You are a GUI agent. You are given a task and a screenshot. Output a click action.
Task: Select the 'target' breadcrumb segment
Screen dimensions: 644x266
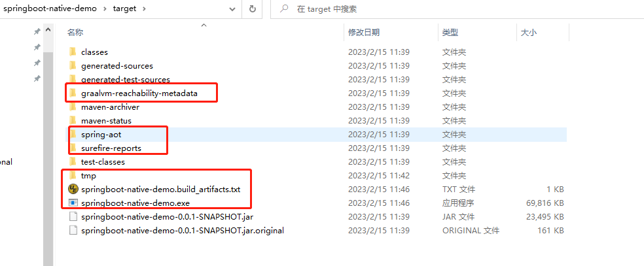pos(124,8)
